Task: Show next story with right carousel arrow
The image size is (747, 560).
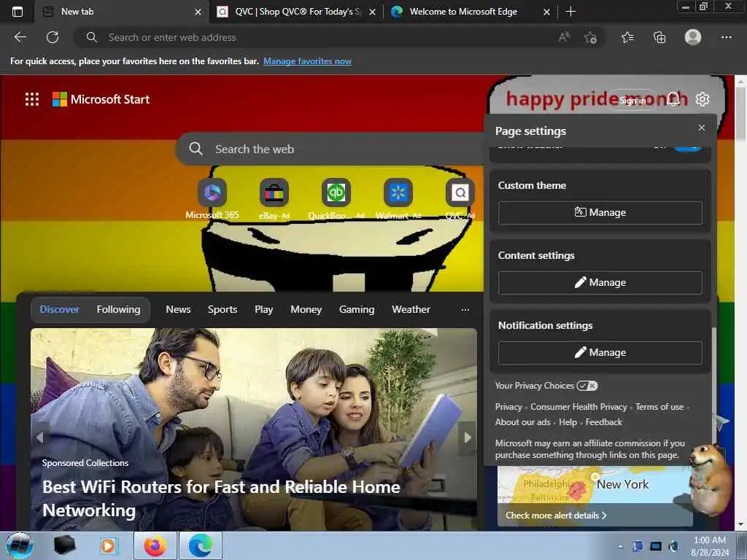Action: (468, 437)
